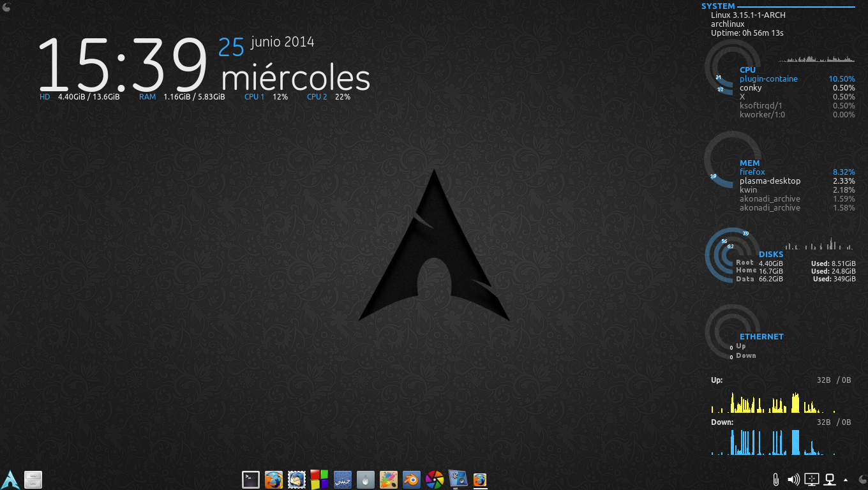Open the blue Arabic-text app icon

point(343,479)
